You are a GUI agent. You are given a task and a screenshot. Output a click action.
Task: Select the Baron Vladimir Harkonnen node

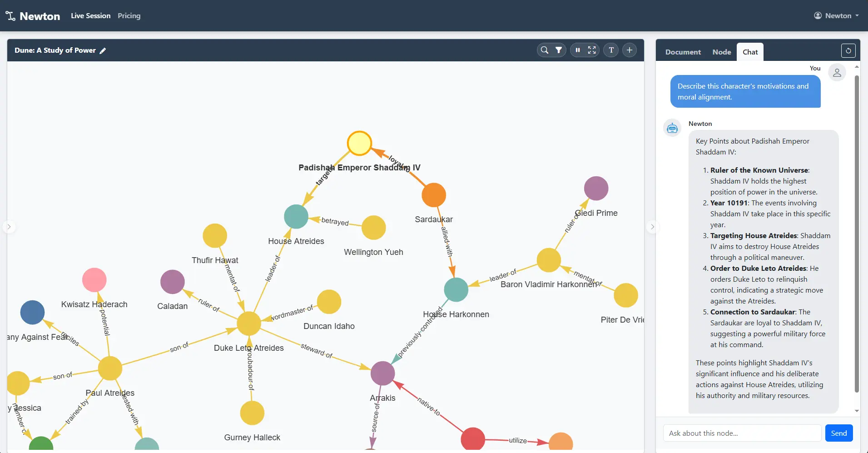tap(549, 260)
